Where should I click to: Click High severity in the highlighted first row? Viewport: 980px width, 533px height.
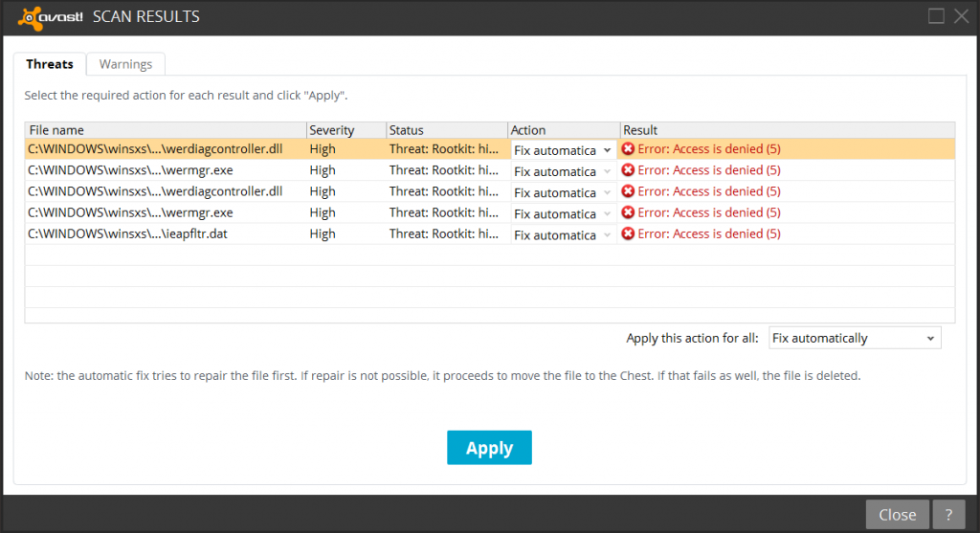pos(323,148)
